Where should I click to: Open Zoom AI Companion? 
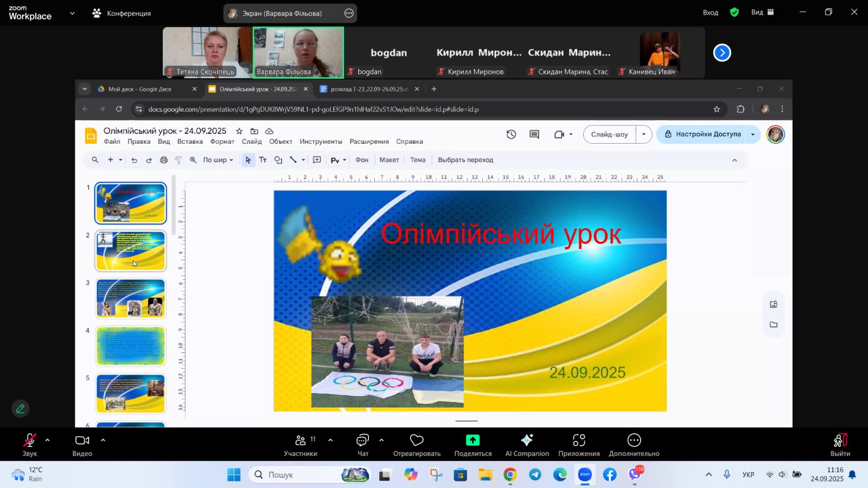[527, 445]
